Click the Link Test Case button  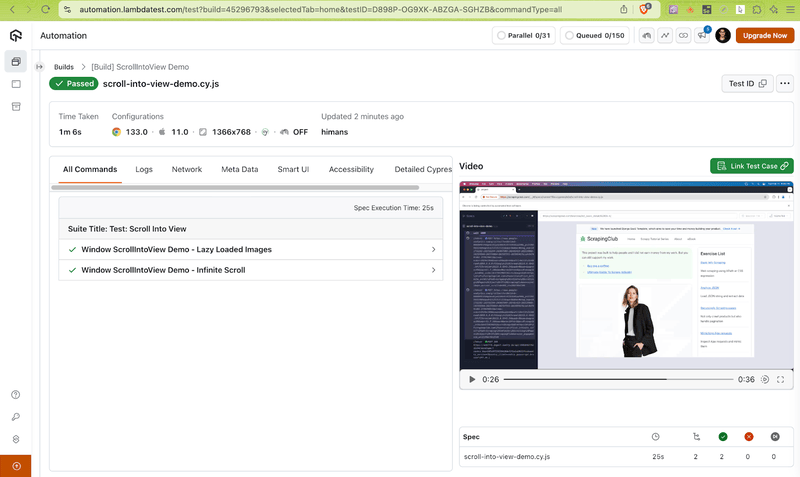pyautogui.click(x=752, y=166)
